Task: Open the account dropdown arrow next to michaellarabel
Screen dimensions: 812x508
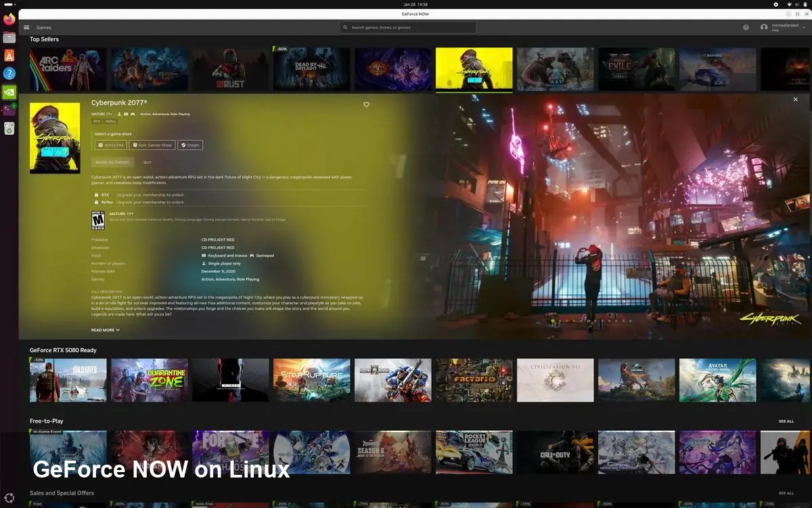Action: coord(804,27)
